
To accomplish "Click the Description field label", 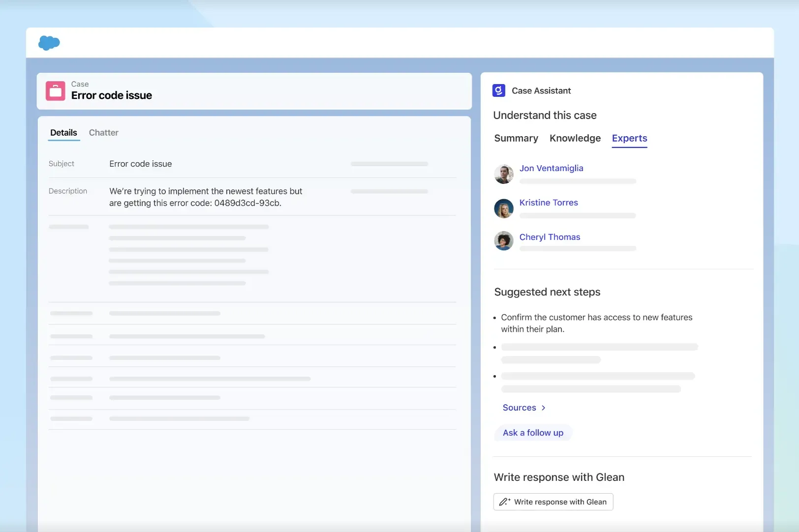I will point(68,191).
